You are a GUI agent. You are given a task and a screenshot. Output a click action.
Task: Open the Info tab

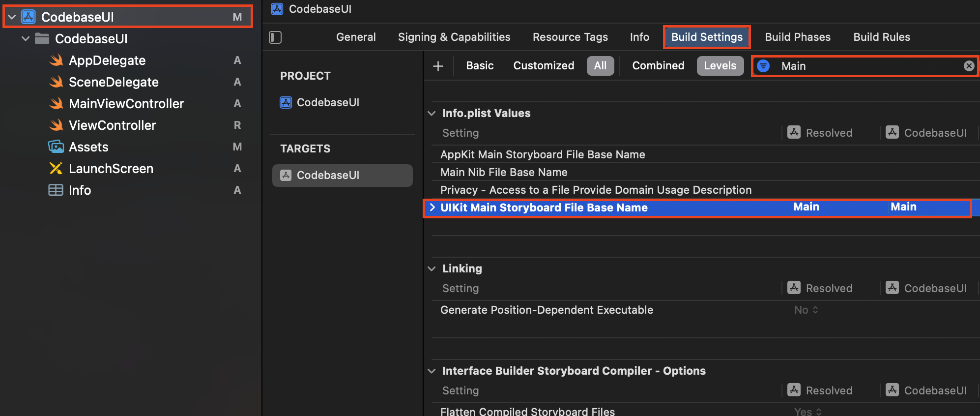coord(639,37)
